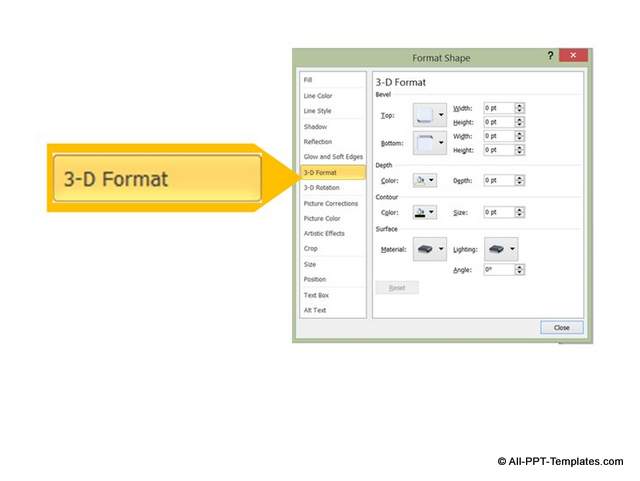Adjust the Bottom Height spinner arrows
Screen dimensions: 640x481
pyautogui.click(x=520, y=150)
